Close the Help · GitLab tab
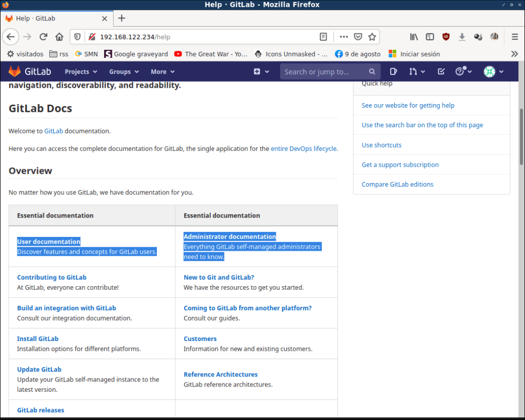 [105, 18]
